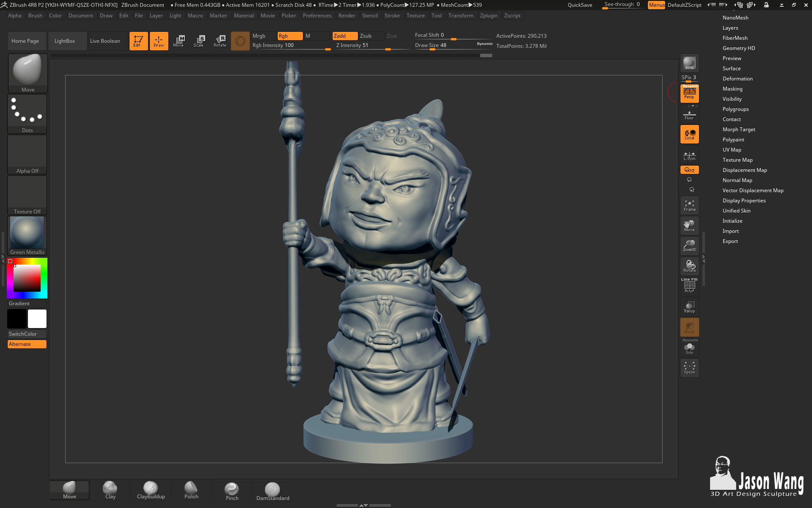Image resolution: width=812 pixels, height=508 pixels.
Task: Activate the Rotate tool in top toolbar
Action: (x=220, y=41)
